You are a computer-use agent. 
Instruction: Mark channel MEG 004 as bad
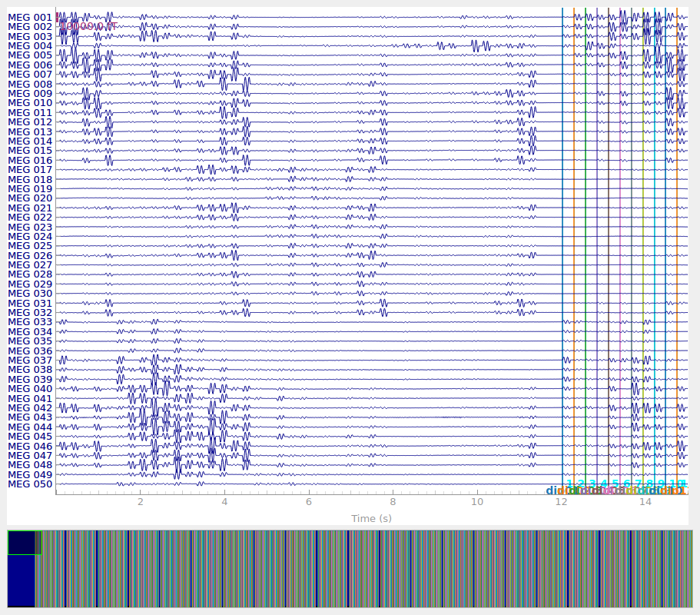tap(30, 45)
